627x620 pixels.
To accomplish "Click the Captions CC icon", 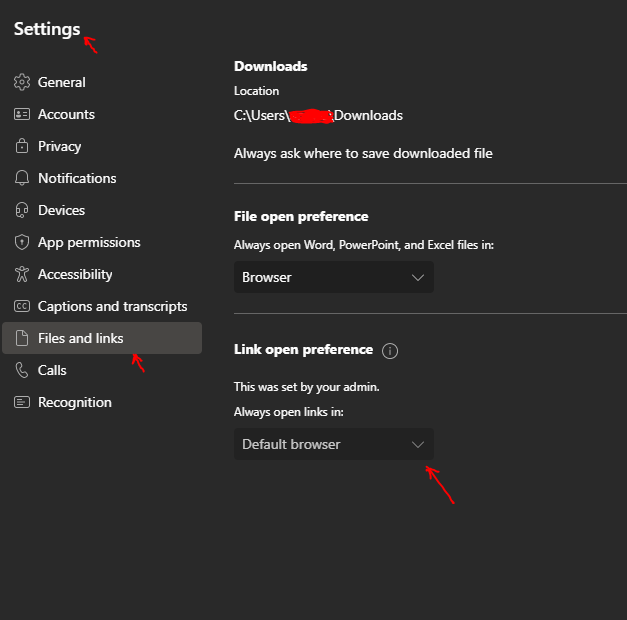I will coord(22,306).
